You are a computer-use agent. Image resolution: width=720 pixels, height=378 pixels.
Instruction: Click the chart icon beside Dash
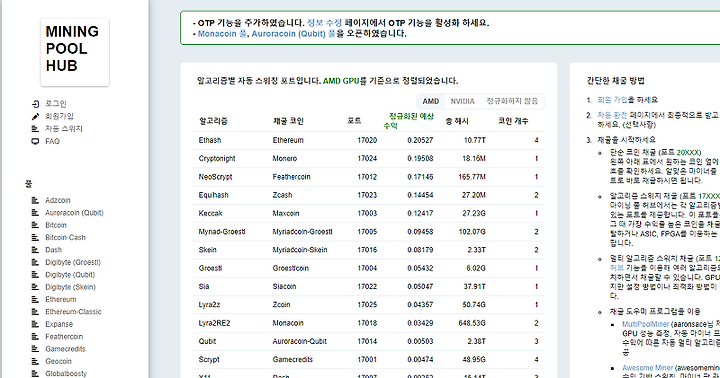click(35, 250)
